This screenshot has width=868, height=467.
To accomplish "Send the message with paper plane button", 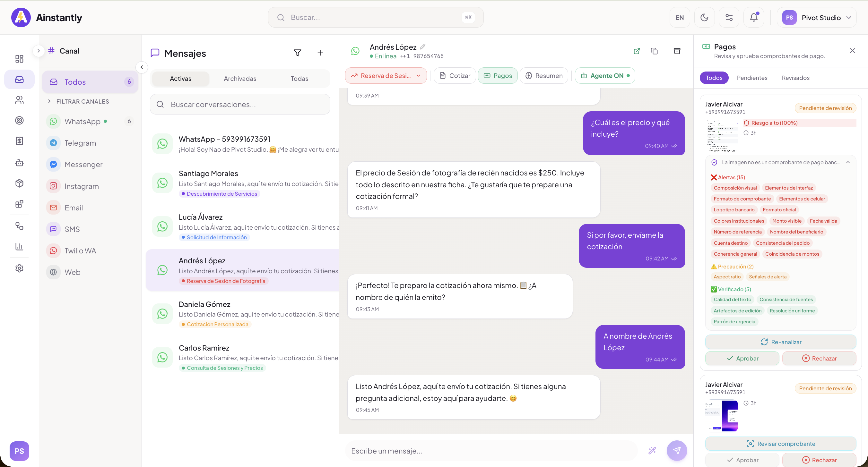I will [677, 451].
